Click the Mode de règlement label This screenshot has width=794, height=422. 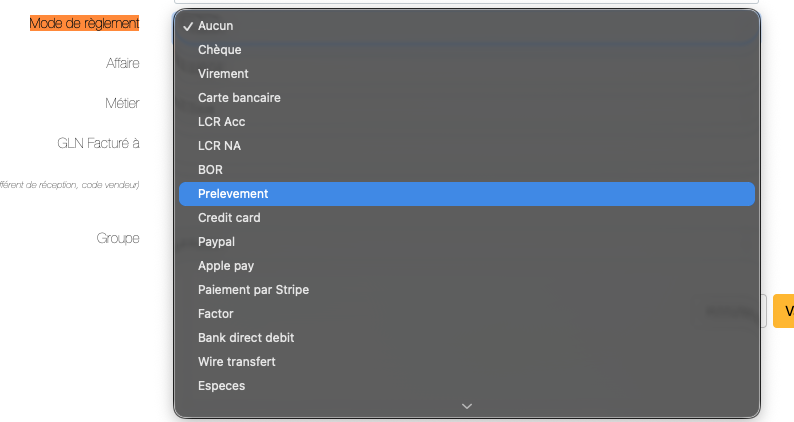coord(85,23)
